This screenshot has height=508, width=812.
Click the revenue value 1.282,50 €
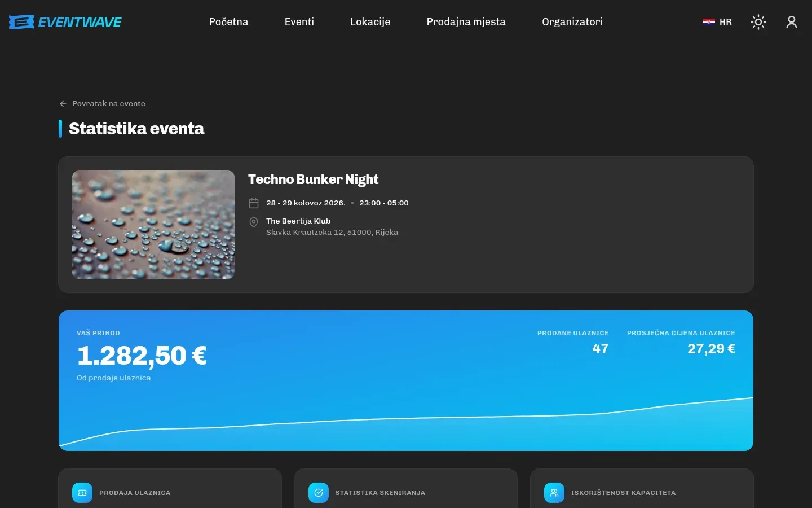coord(142,356)
